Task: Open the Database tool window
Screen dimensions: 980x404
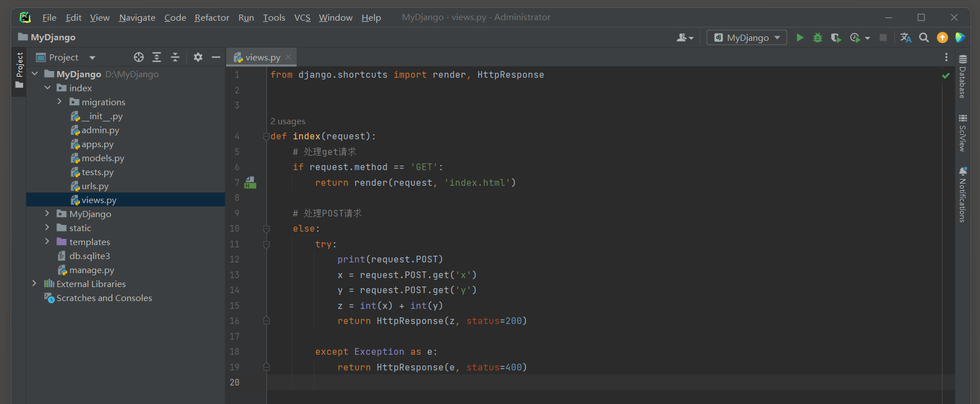Action: pos(963,77)
